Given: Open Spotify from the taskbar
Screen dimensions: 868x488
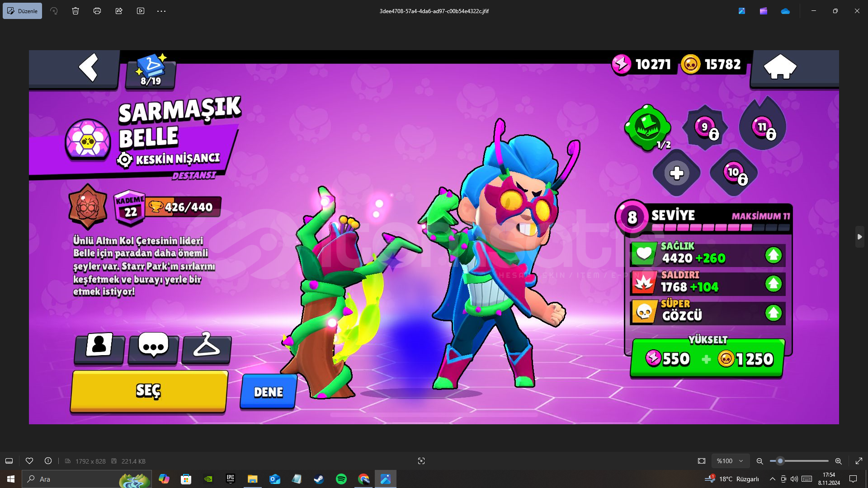Looking at the screenshot, I should pos(341,479).
